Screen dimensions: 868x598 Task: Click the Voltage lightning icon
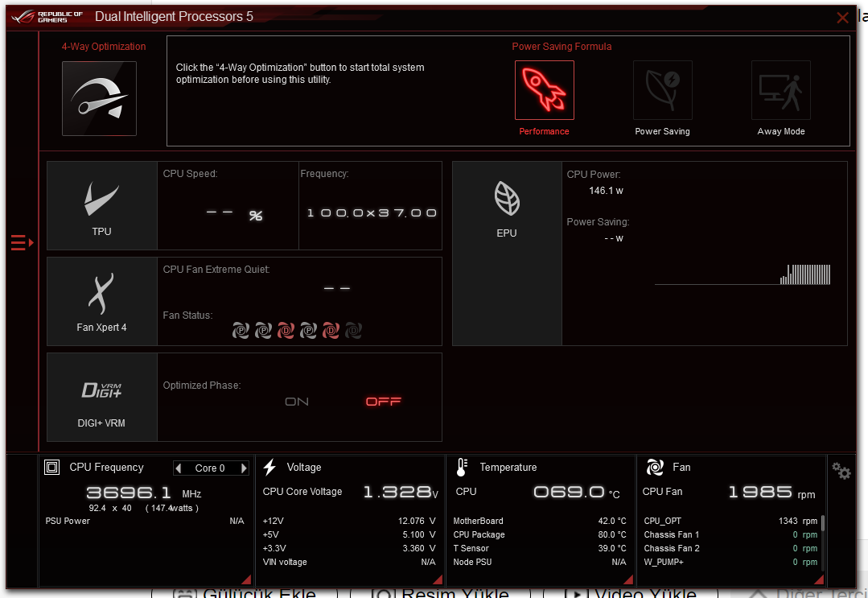pyautogui.click(x=269, y=468)
